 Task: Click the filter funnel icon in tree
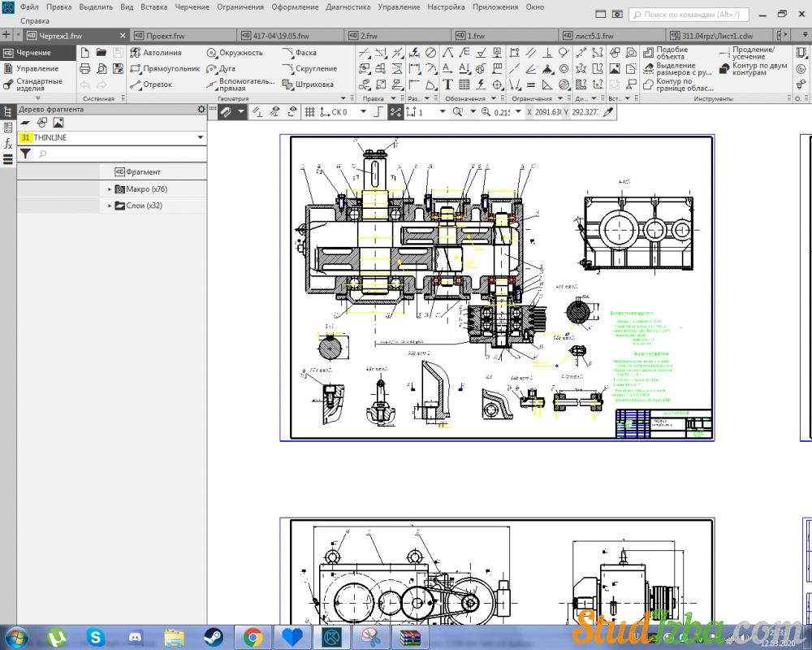coord(25,154)
